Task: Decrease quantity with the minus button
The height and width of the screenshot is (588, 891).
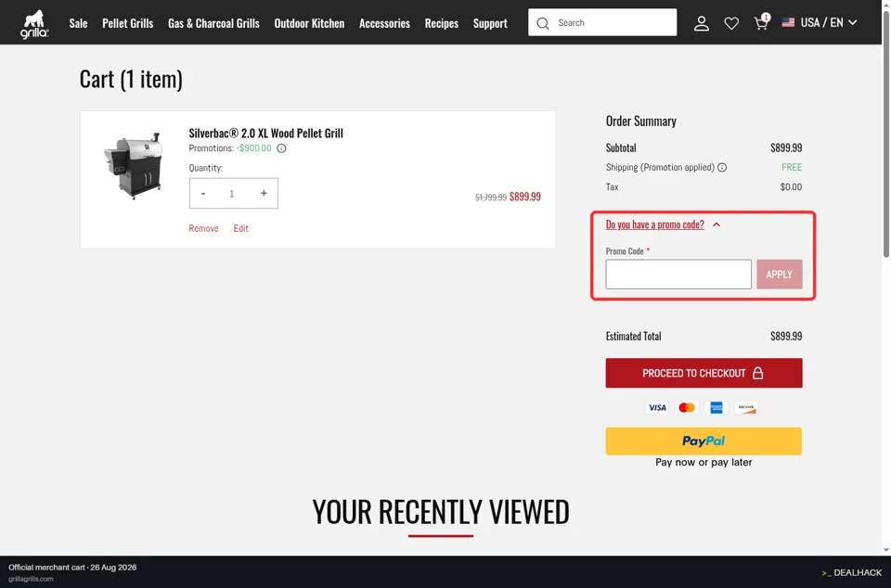Action: (x=203, y=194)
